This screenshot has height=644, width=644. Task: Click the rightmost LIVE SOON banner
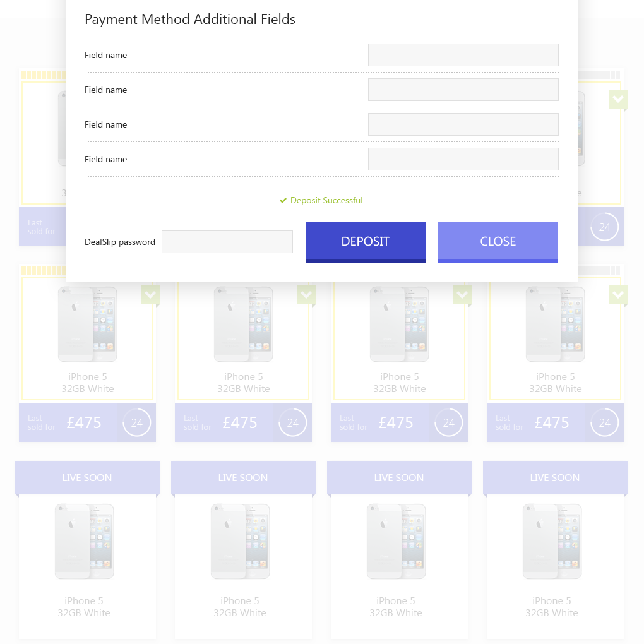click(x=555, y=478)
